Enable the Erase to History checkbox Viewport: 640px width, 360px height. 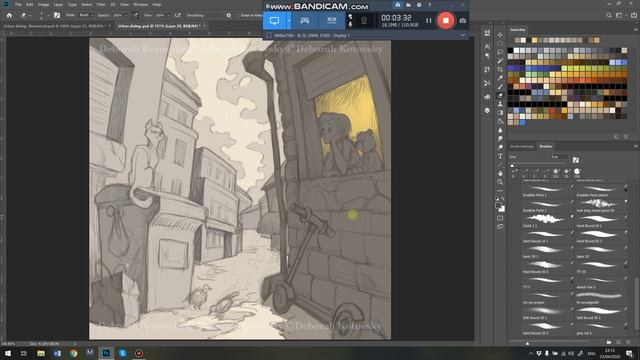point(237,15)
